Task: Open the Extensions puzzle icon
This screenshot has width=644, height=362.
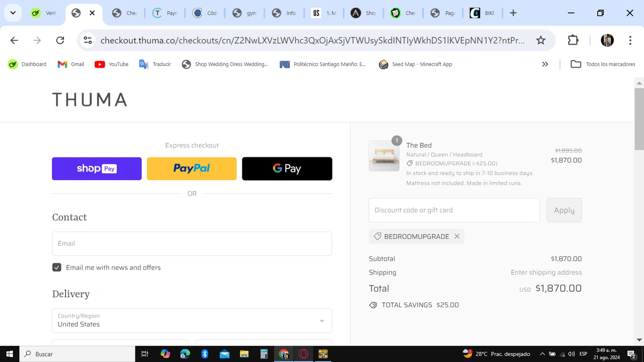Action: [573, 40]
